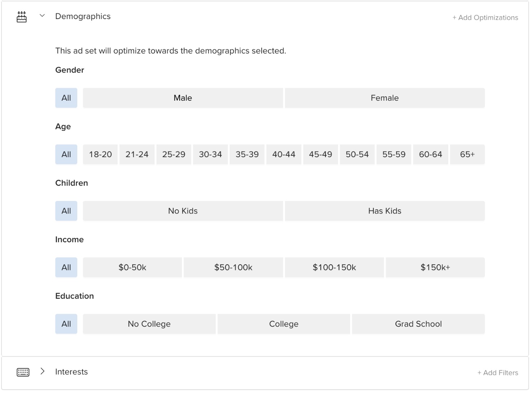Image resolution: width=532 pixels, height=394 pixels.
Task: Collapse the Demographics section chevron
Action: coord(42,16)
